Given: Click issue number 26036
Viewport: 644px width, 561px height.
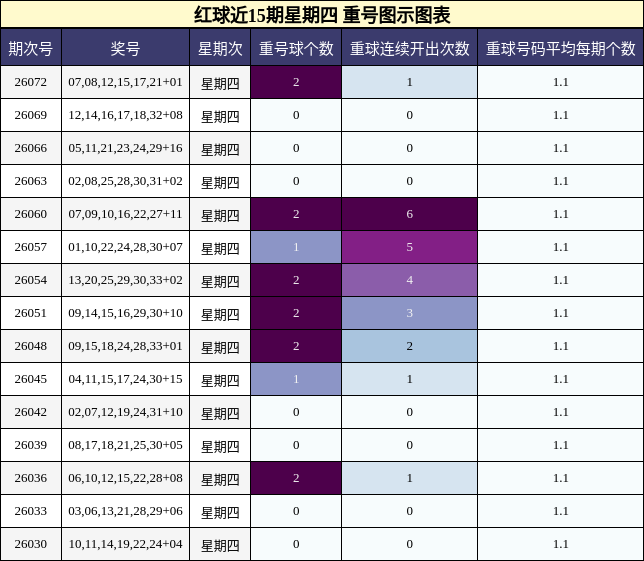Looking at the screenshot, I should 31,478.
